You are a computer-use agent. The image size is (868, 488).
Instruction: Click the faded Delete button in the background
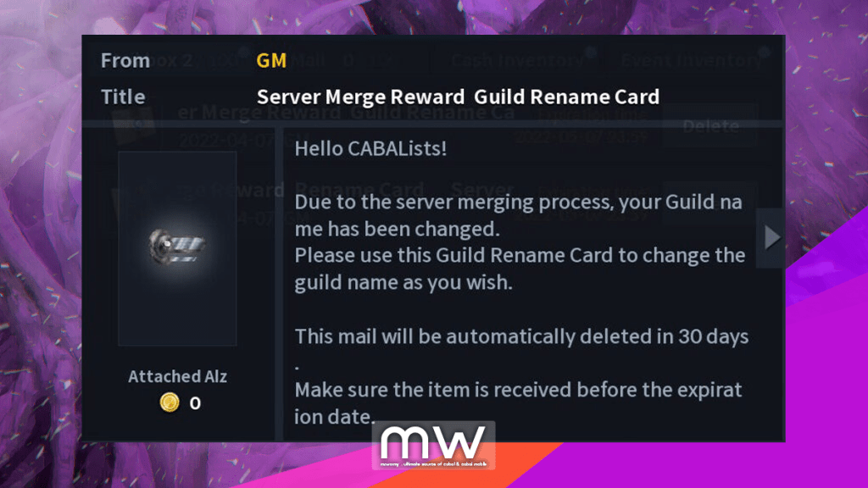tap(711, 126)
